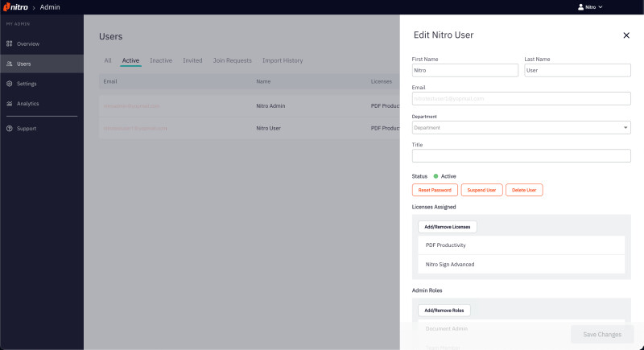Click the Analytics chart icon in sidebar
This screenshot has height=350, width=644.
pyautogui.click(x=9, y=104)
